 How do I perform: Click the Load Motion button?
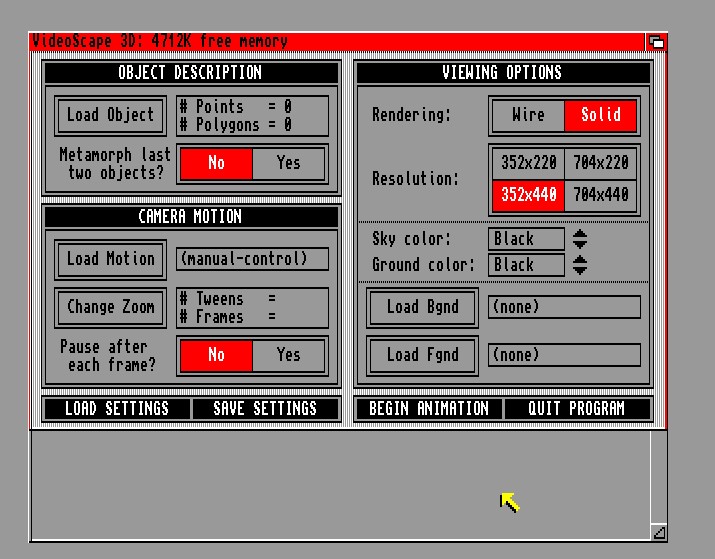110,259
